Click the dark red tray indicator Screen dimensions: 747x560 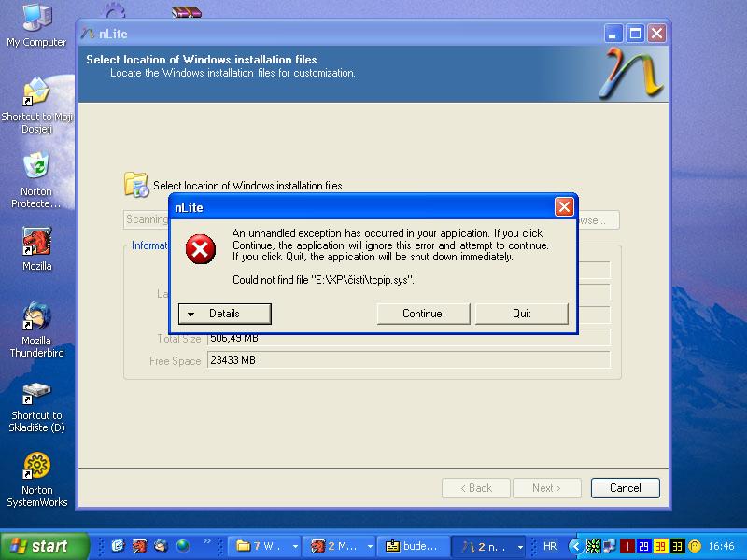(627, 546)
